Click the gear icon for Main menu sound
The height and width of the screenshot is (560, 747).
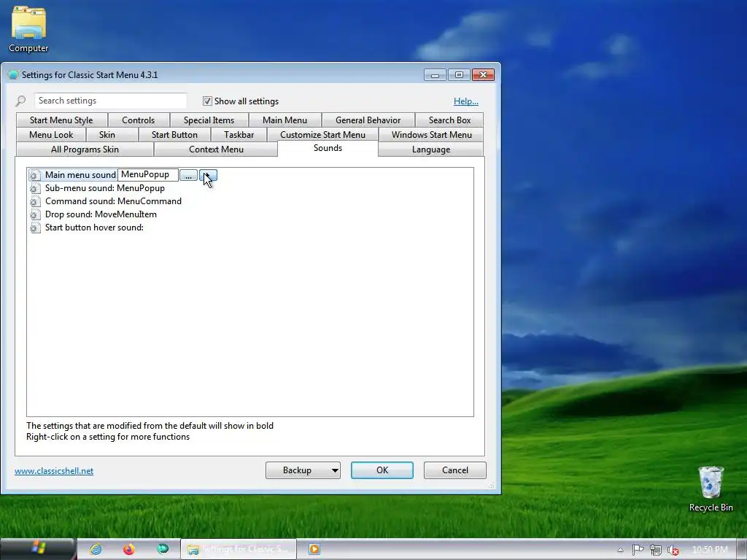pyautogui.click(x=35, y=175)
